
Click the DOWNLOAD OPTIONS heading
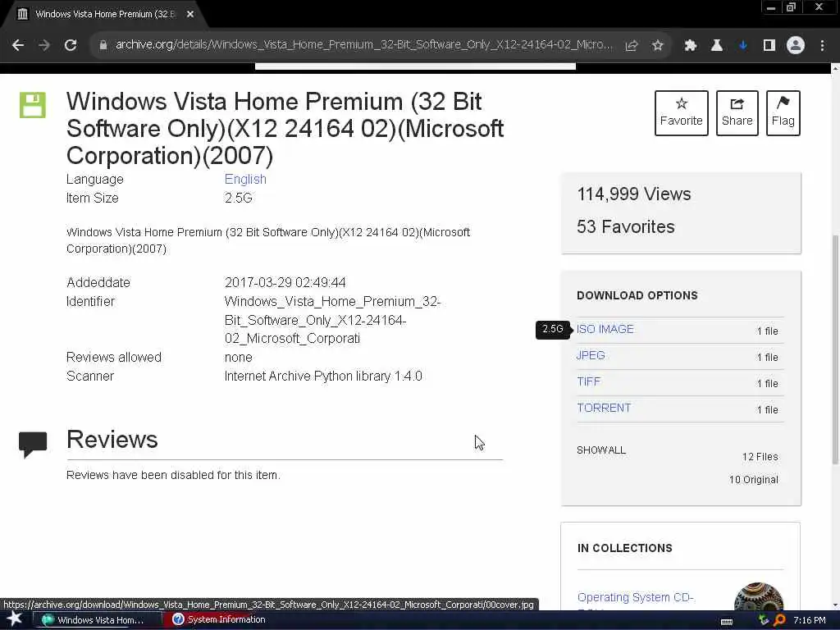coord(637,295)
